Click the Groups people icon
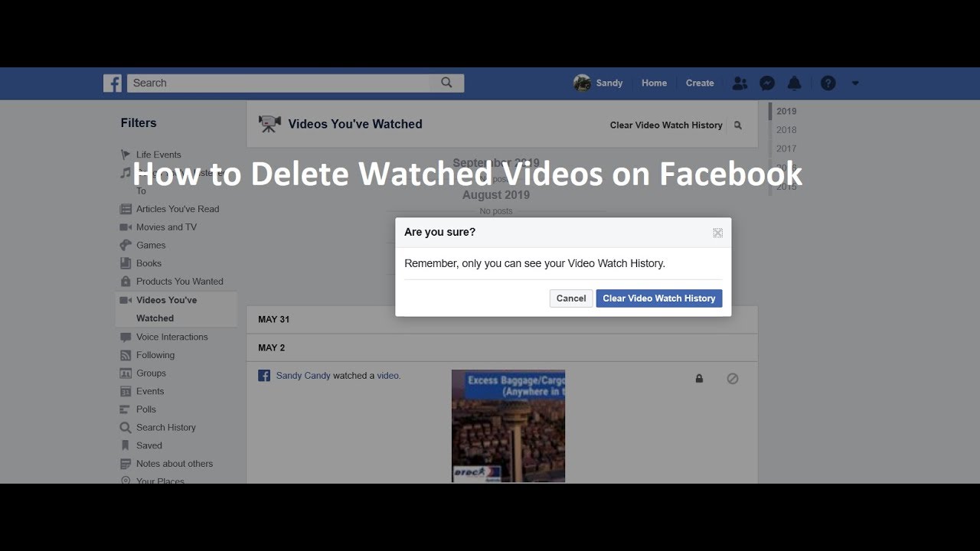The image size is (980, 551). point(126,373)
